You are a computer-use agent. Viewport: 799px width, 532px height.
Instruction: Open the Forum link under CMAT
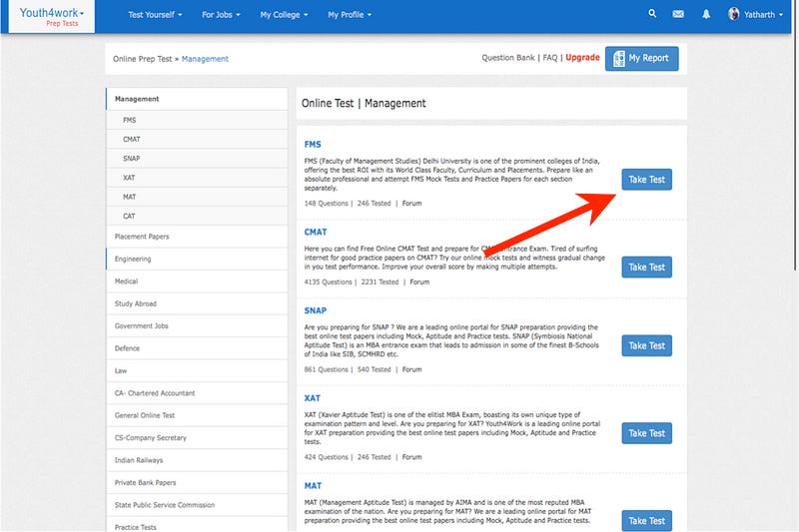click(x=419, y=282)
